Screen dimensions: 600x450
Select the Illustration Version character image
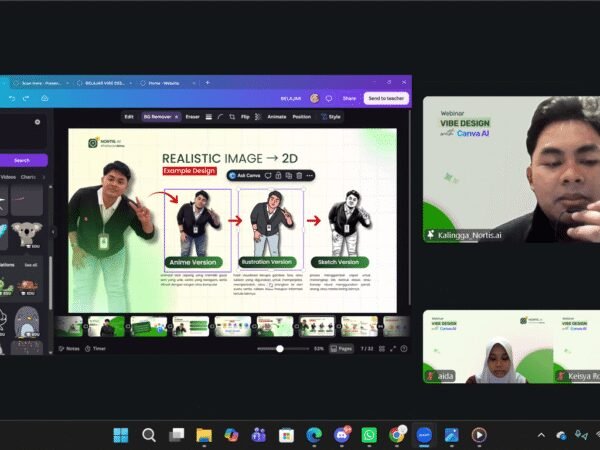coord(271,223)
